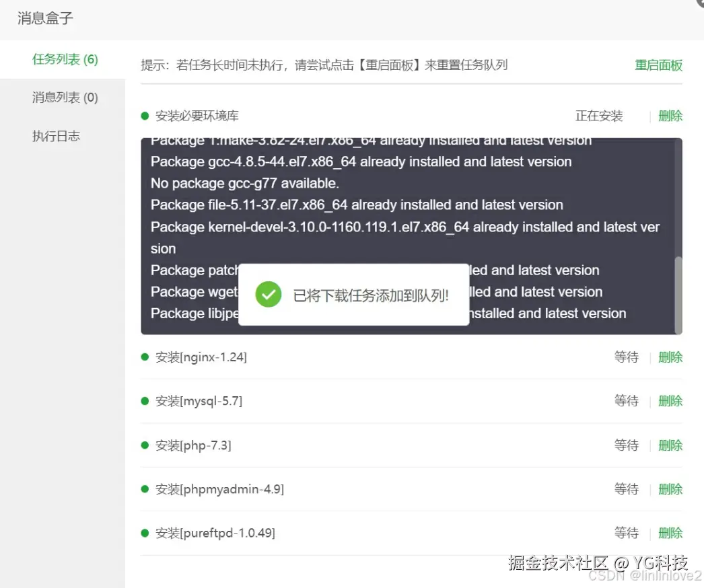Select the 安装[pureftpd-1.0.49] task row text

click(x=215, y=533)
